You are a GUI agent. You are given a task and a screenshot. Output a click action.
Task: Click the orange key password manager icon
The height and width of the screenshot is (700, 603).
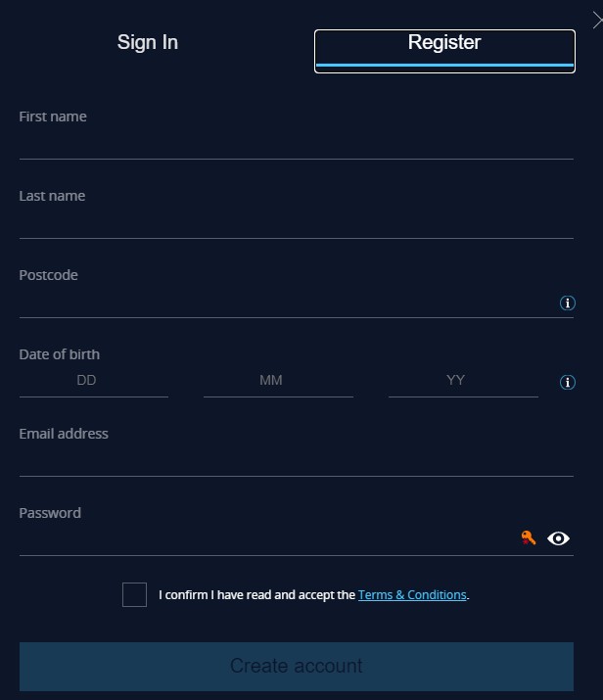(x=528, y=537)
